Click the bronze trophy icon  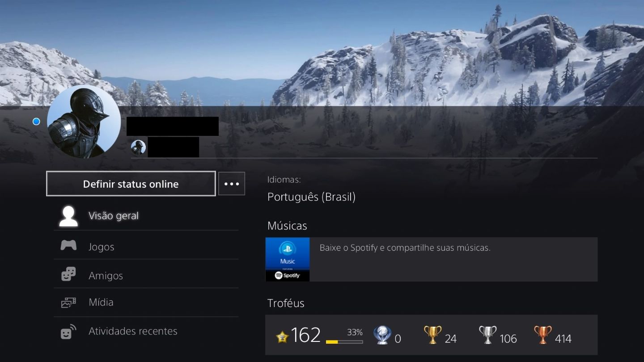coord(543,335)
